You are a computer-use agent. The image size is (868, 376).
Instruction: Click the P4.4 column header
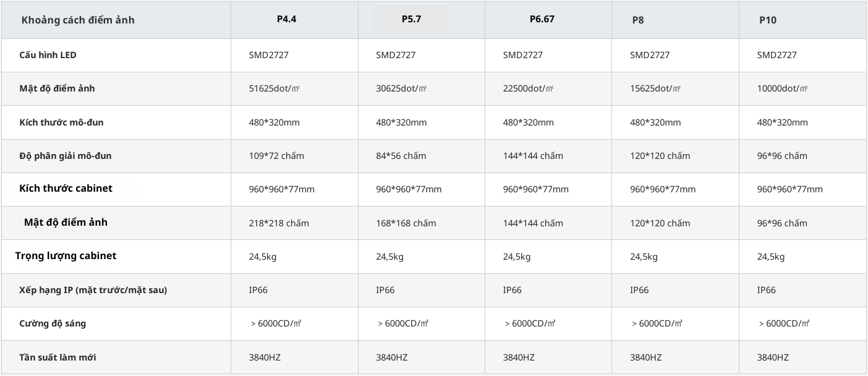286,19
